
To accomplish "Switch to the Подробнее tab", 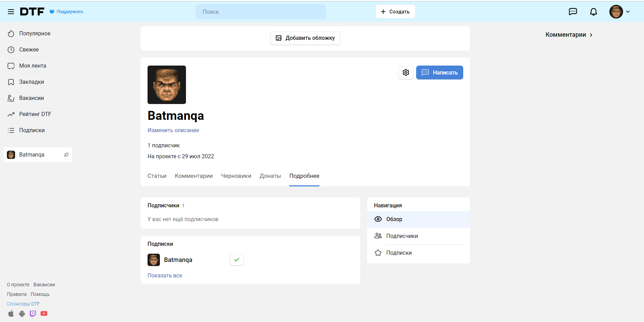I will [x=304, y=176].
